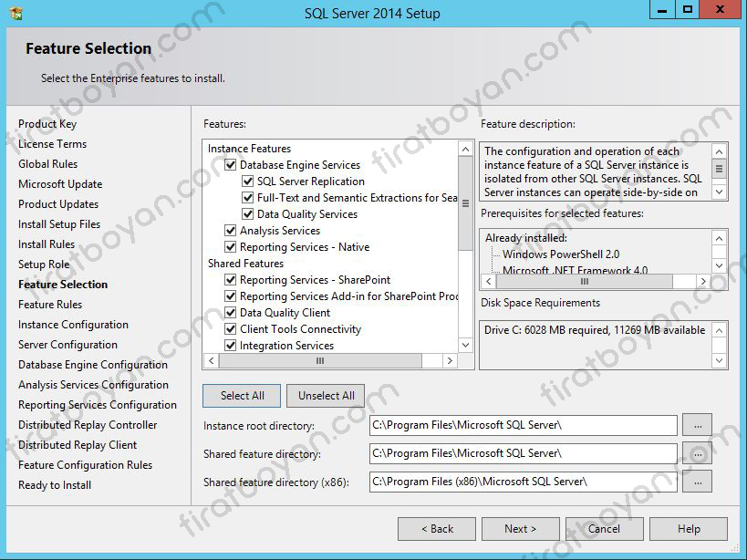Screen dimensions: 747x560
Task: Edit Shared feature directory (x86) field
Action: (x=524, y=482)
